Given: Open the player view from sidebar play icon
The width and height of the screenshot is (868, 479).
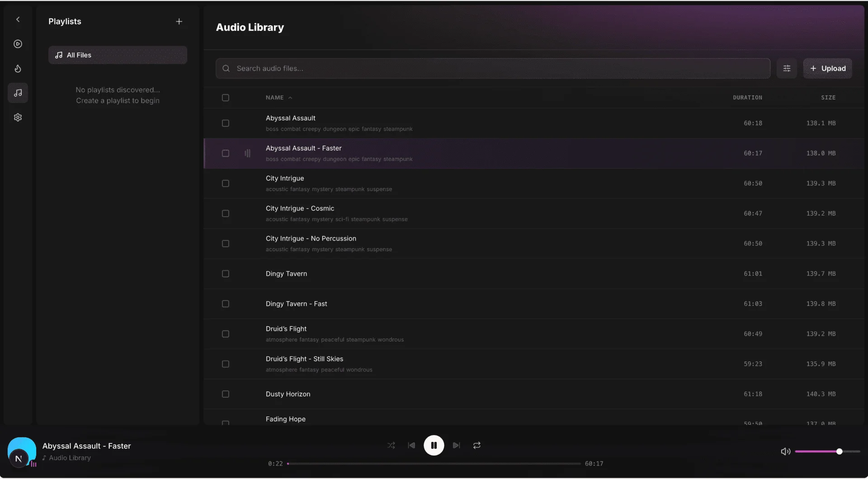Looking at the screenshot, I should coord(18,44).
